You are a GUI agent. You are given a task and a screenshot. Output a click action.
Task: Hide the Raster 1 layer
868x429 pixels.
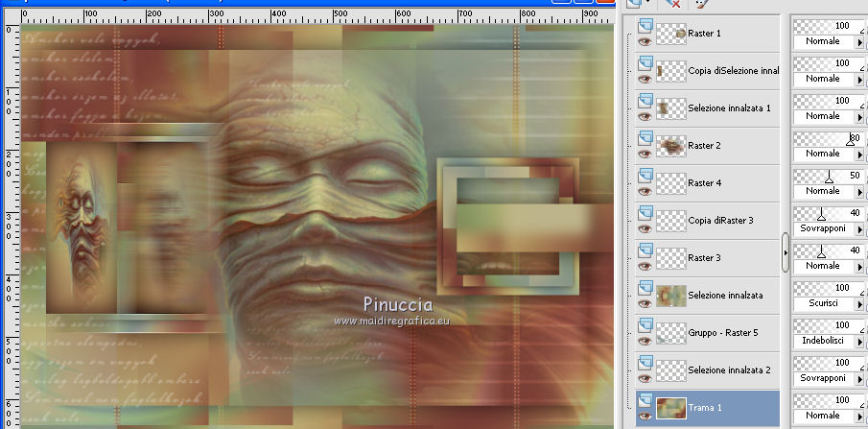point(645,41)
